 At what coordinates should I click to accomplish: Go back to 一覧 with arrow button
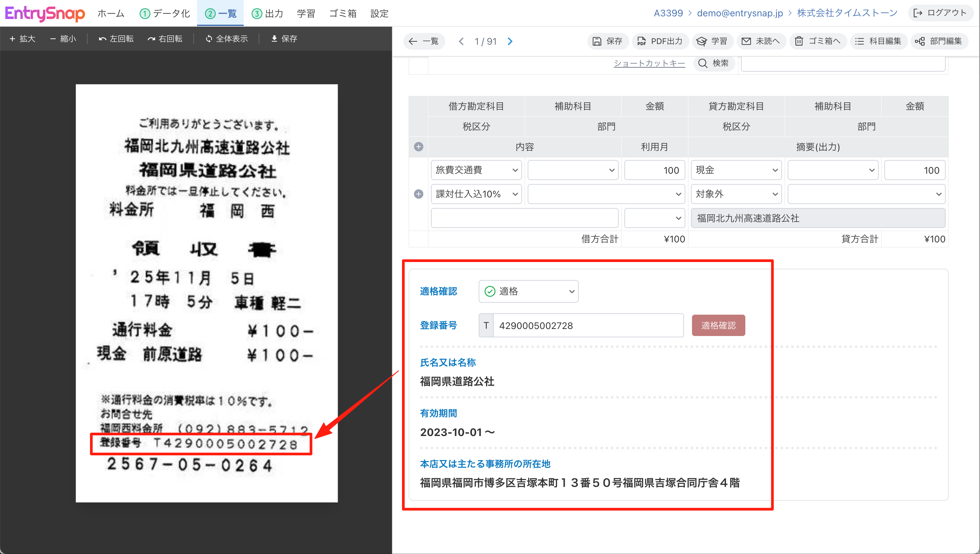click(x=424, y=41)
